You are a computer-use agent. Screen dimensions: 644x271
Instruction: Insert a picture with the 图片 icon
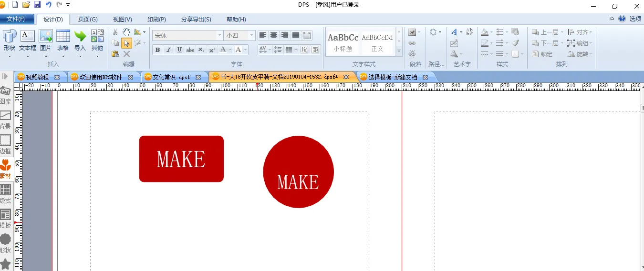click(x=46, y=40)
